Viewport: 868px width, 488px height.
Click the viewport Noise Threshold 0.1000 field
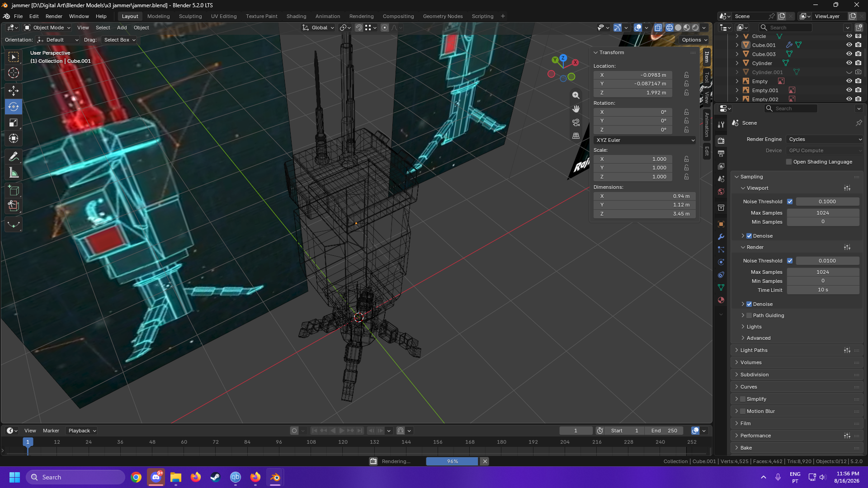[827, 202]
